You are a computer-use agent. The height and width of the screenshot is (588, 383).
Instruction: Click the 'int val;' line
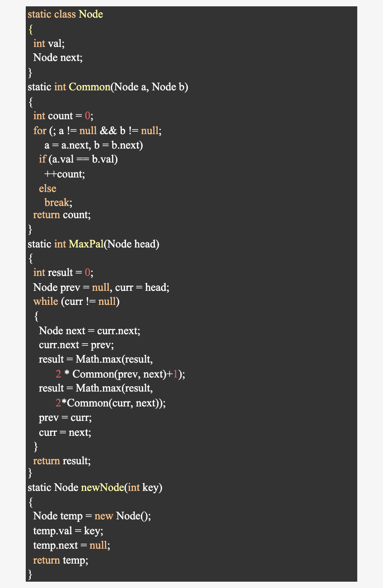click(x=49, y=43)
